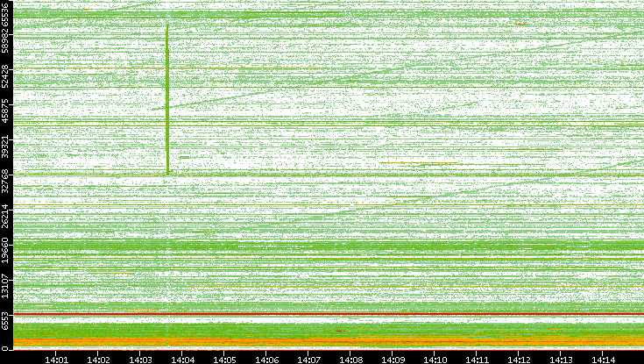
Task: Click the 14:07 time axis label
Action: 308,360
